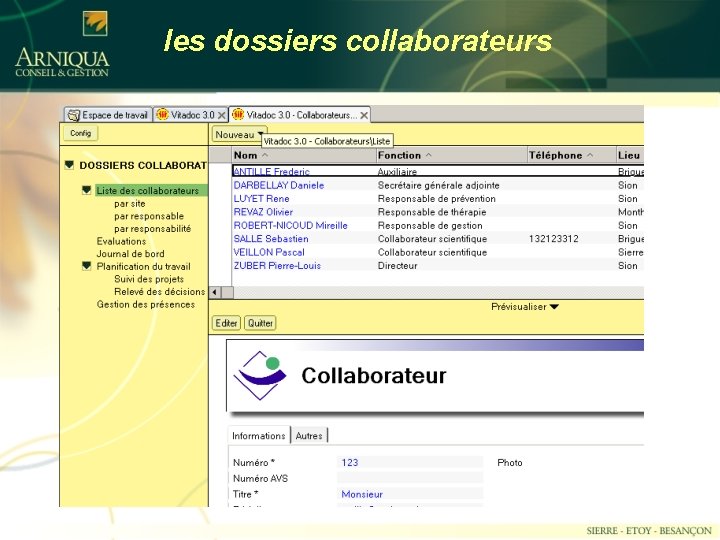This screenshot has height=540, width=720.
Task: Click the Editer button
Action: [226, 323]
